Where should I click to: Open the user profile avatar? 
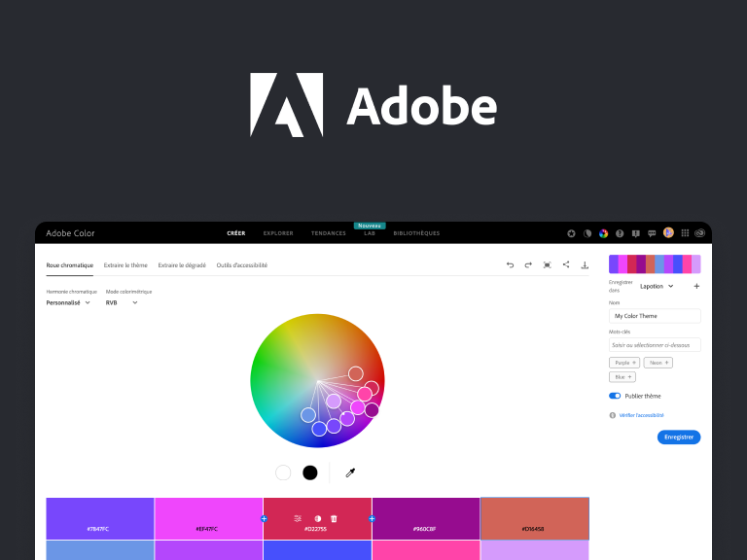668,232
